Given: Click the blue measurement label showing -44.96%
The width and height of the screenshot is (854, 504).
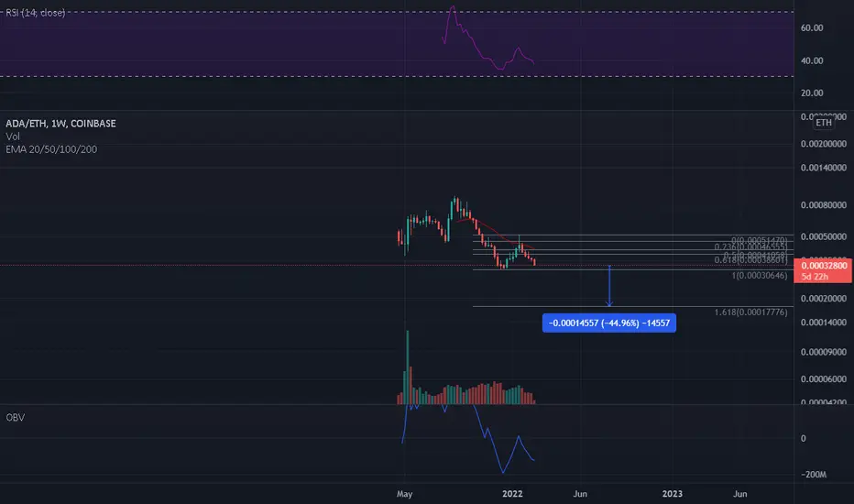Looking at the screenshot, I should (609, 323).
